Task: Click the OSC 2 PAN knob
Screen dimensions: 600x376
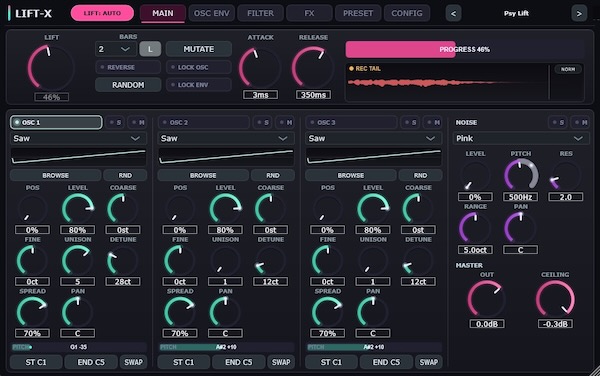Action: [x=225, y=312]
